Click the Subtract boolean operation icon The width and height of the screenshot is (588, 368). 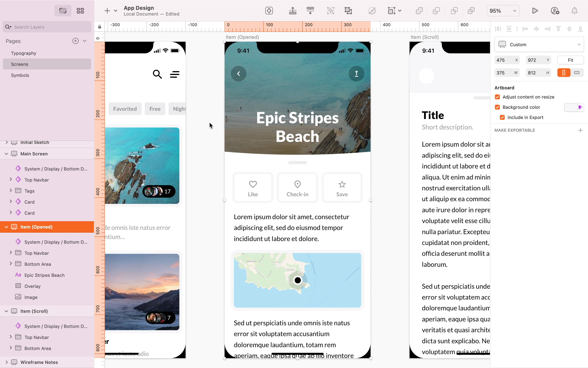click(436, 11)
